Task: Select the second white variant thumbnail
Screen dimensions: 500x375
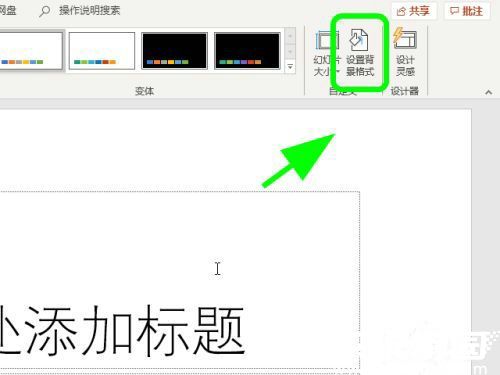Action: click(102, 51)
